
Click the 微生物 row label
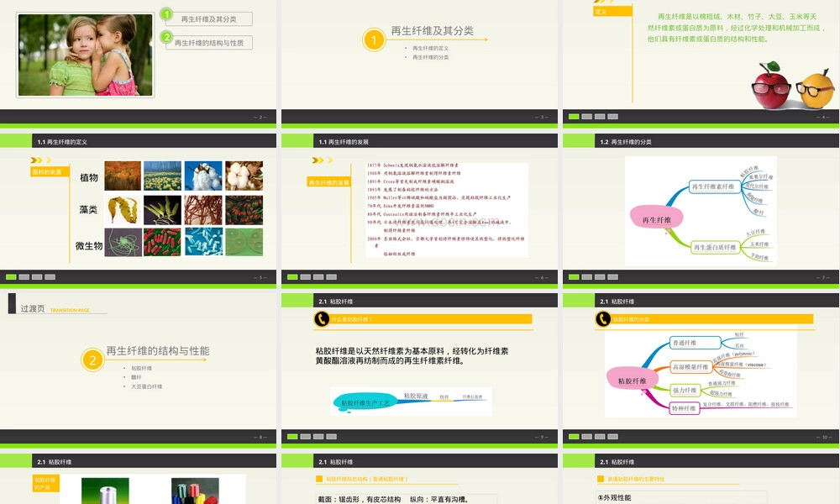89,246
